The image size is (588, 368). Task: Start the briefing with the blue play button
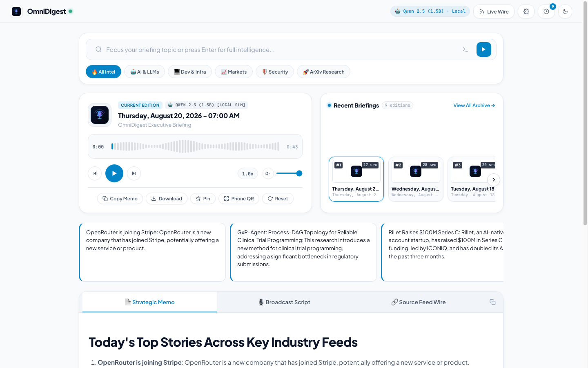pyautogui.click(x=483, y=49)
